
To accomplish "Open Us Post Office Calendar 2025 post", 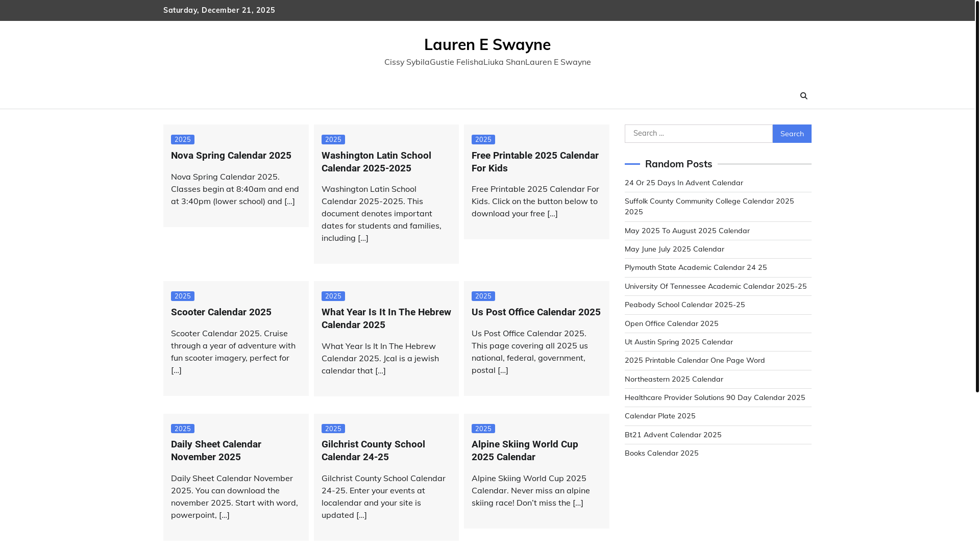I will coord(536,312).
